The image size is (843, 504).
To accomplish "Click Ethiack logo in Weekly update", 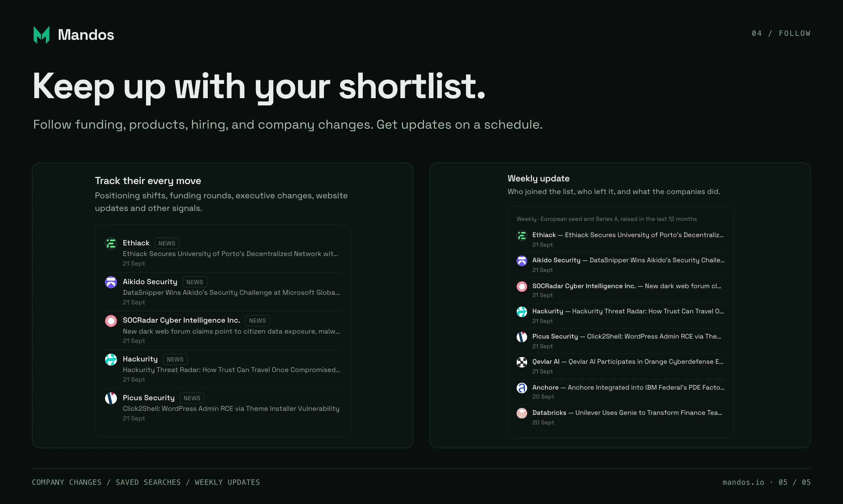I will pyautogui.click(x=522, y=235).
